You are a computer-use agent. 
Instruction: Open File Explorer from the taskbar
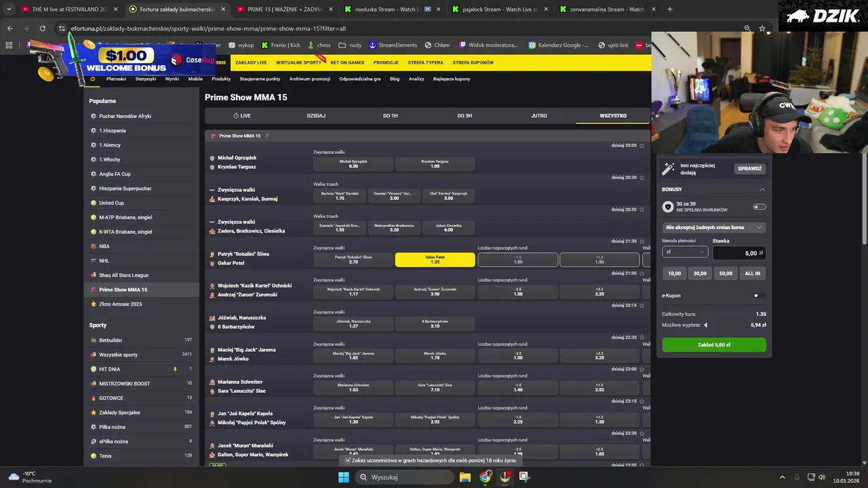(465, 477)
